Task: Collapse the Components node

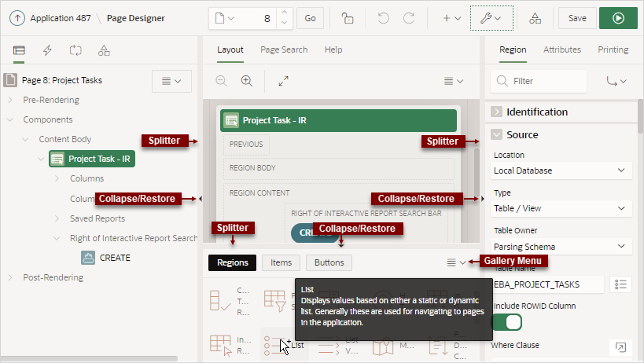Action: [x=10, y=119]
